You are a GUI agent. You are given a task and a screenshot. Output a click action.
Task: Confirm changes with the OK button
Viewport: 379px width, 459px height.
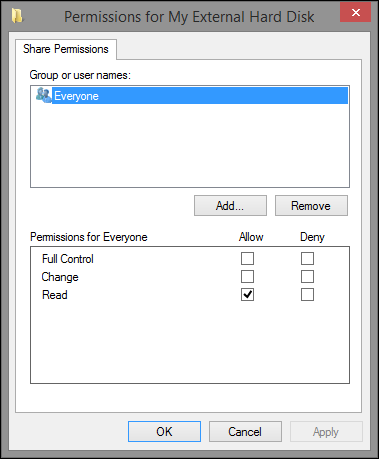point(164,432)
